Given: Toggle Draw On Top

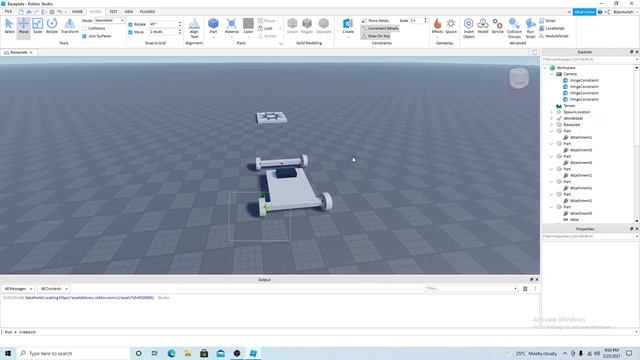Looking at the screenshot, I should 376,36.
